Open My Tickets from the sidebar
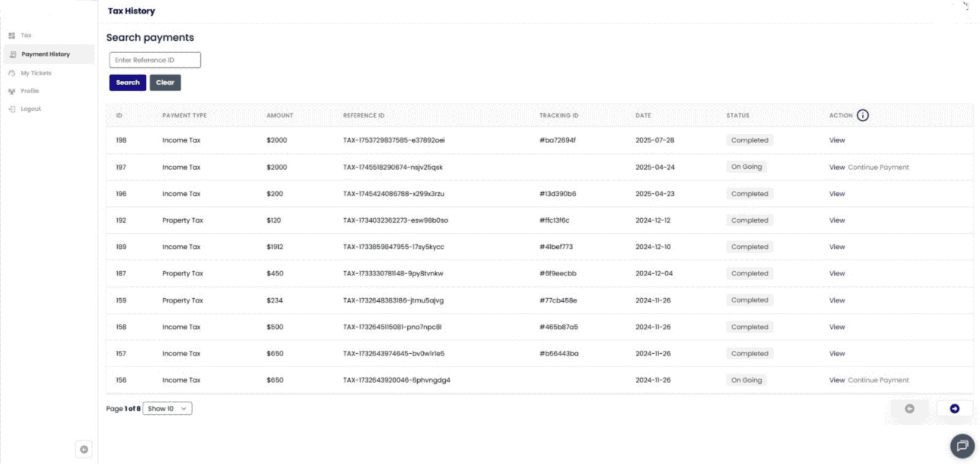Viewport: 980px width, 464px height. [36, 73]
